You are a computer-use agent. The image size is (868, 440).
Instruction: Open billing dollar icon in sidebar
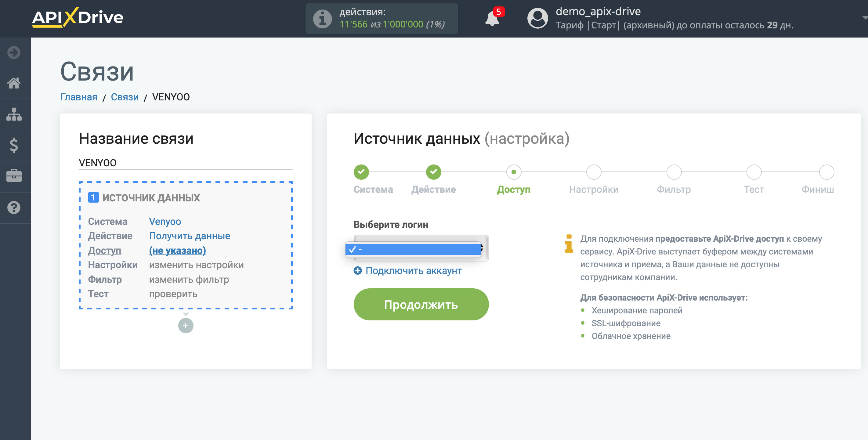(14, 145)
